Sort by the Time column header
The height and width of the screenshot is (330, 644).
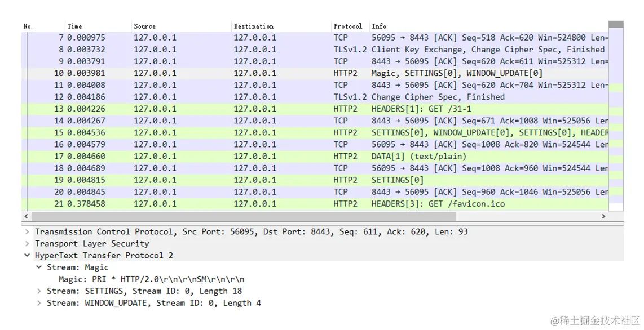(99, 26)
